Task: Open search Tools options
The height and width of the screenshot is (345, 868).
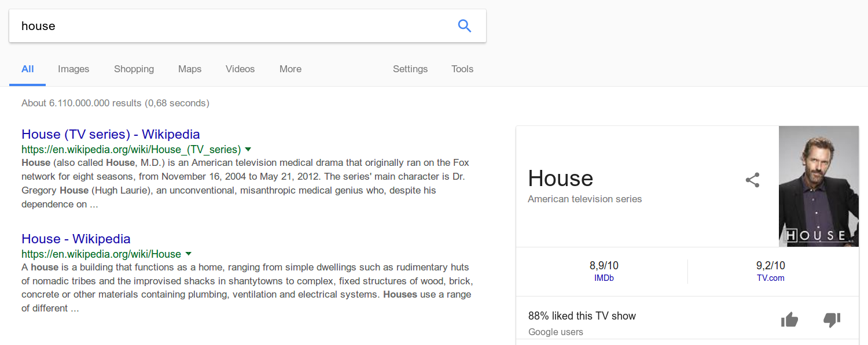Action: pyautogui.click(x=462, y=69)
